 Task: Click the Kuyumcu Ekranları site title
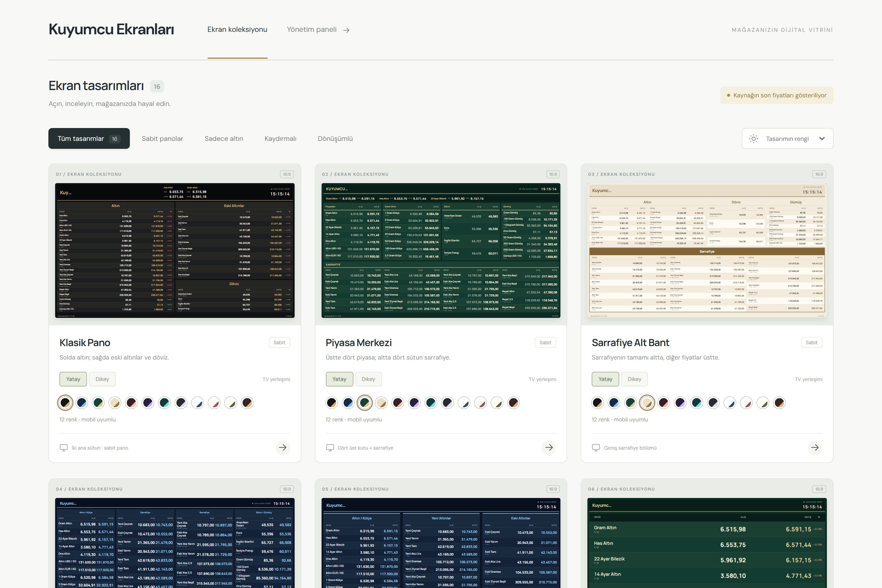pyautogui.click(x=111, y=29)
